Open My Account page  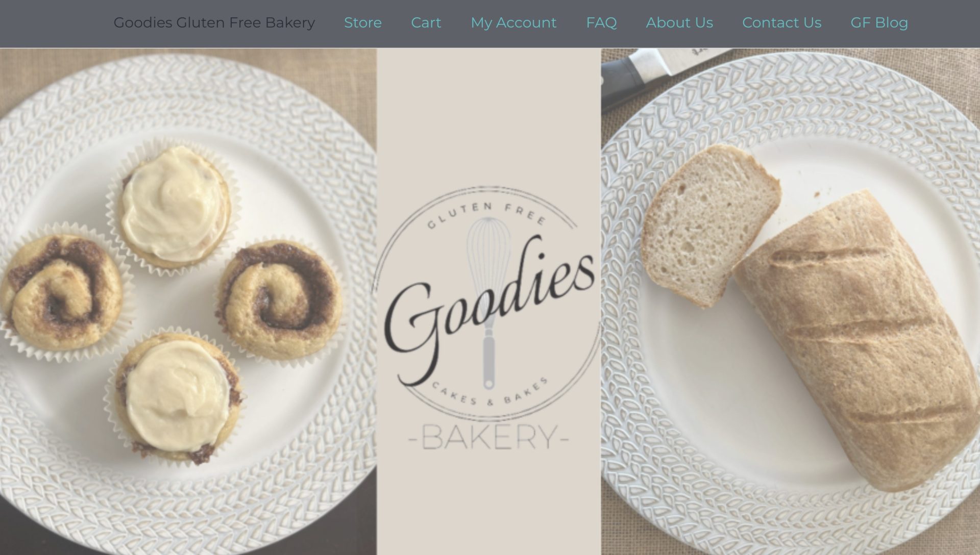click(513, 23)
